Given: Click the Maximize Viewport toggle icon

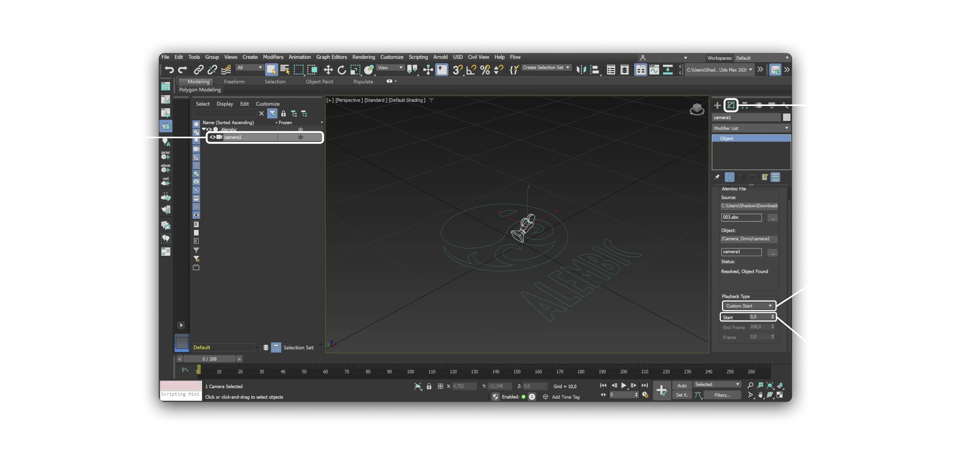Looking at the screenshot, I should coord(780,395).
